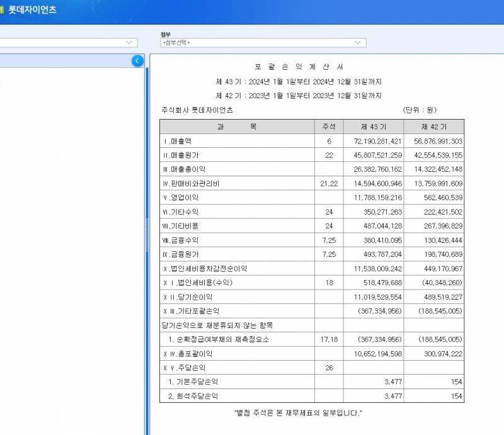The image size is (504, 435).
Task: Click the 주석 column header
Action: [x=329, y=127]
